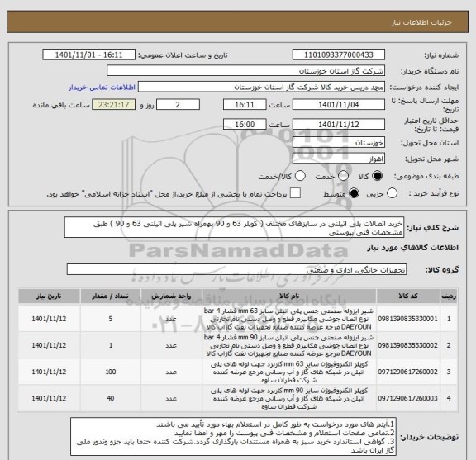Image resolution: width=476 pixels, height=460 pixels.
Task: Click the ردیف column header
Action: 449,296
